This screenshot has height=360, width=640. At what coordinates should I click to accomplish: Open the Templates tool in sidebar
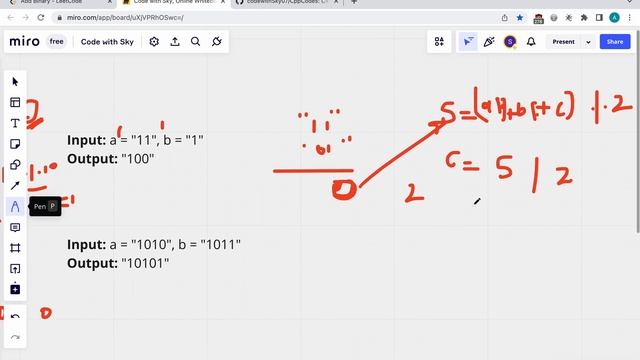[x=15, y=102]
